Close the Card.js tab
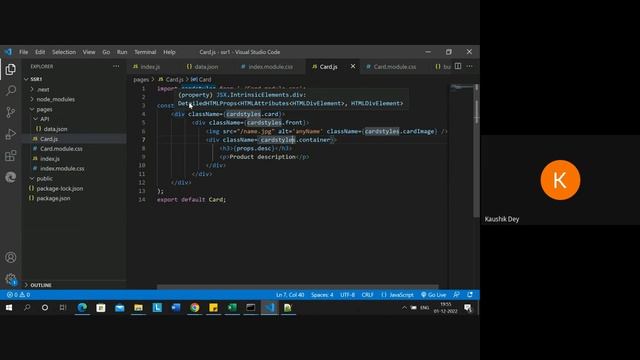 coord(353,66)
